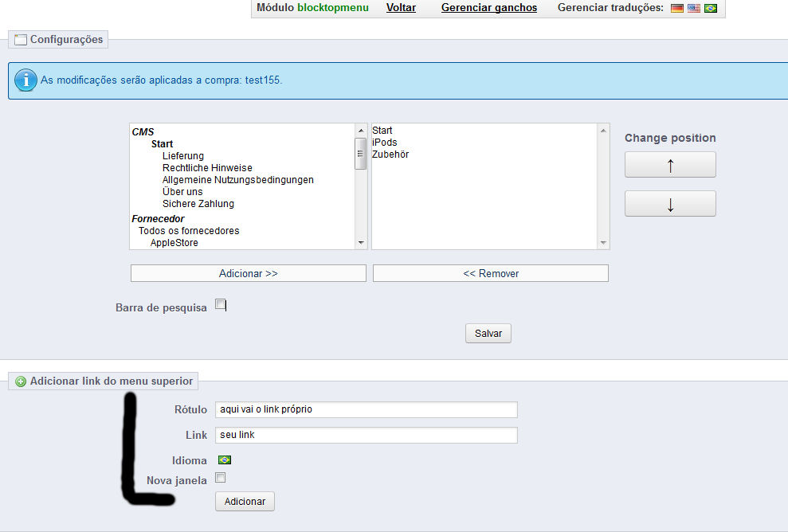Click scroll up arrow of right list
This screenshot has width=788, height=532.
pos(603,131)
